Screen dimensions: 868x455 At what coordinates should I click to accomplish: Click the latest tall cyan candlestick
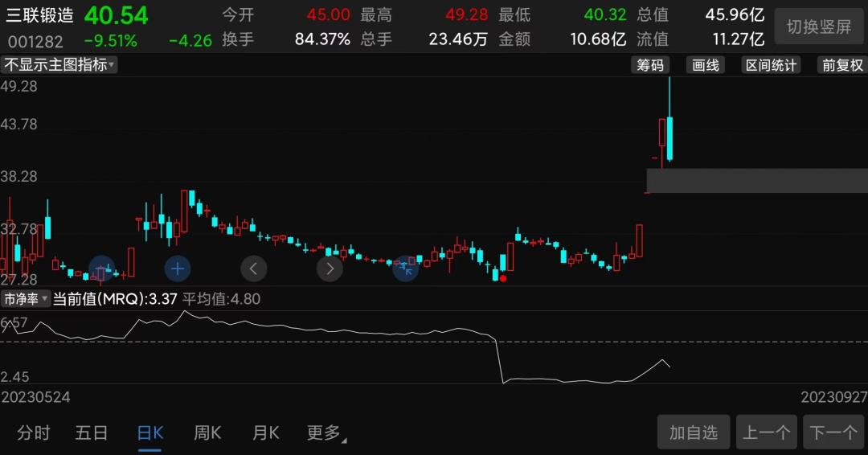(669, 138)
